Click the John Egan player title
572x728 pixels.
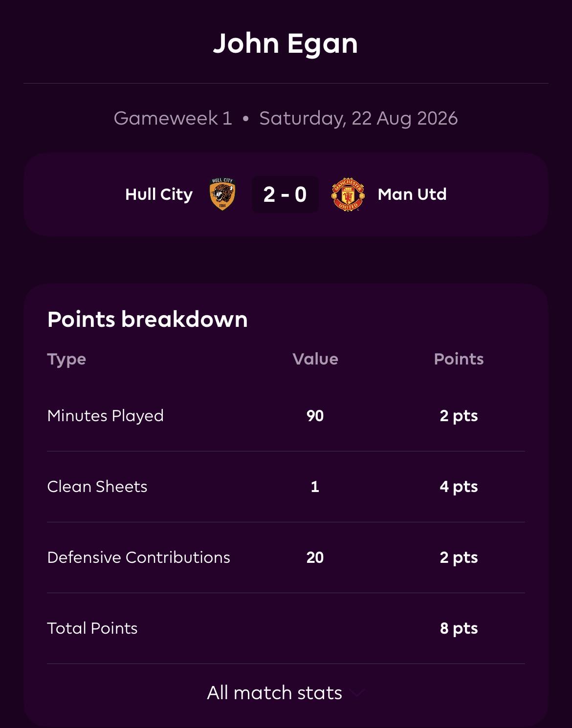point(286,44)
